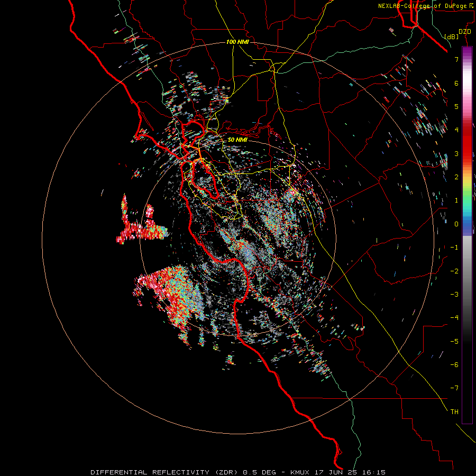The image size is (476, 476).
Task: Click the DZD product label above the legend
Action: coord(465,32)
